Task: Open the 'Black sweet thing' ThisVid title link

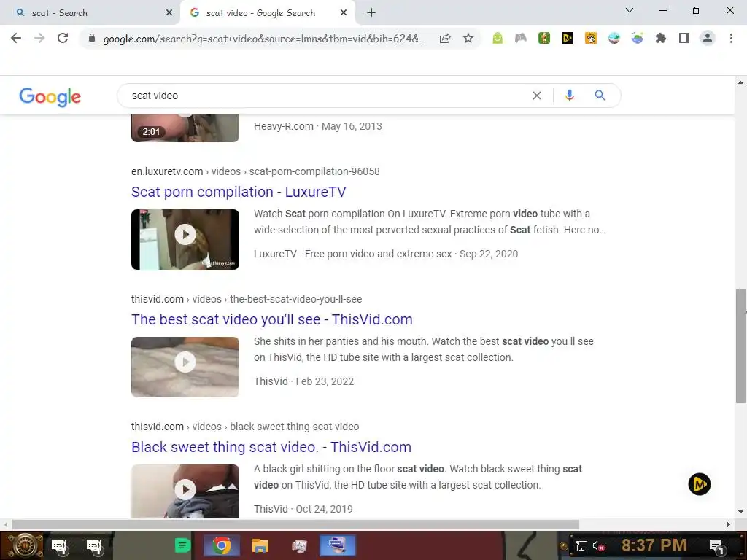Action: (271, 447)
